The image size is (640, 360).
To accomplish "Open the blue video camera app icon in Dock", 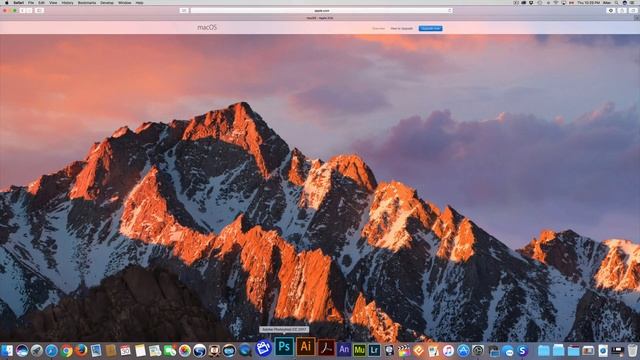I will [x=263, y=348].
